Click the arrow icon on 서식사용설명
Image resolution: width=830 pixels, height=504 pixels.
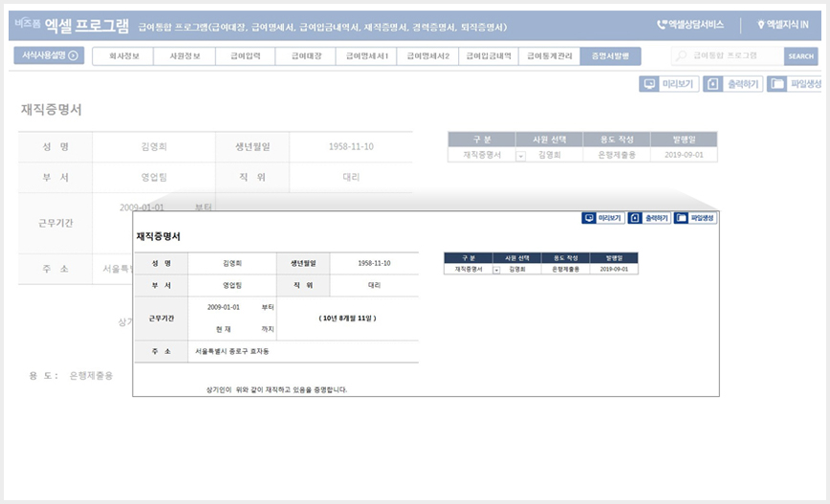pos(73,55)
